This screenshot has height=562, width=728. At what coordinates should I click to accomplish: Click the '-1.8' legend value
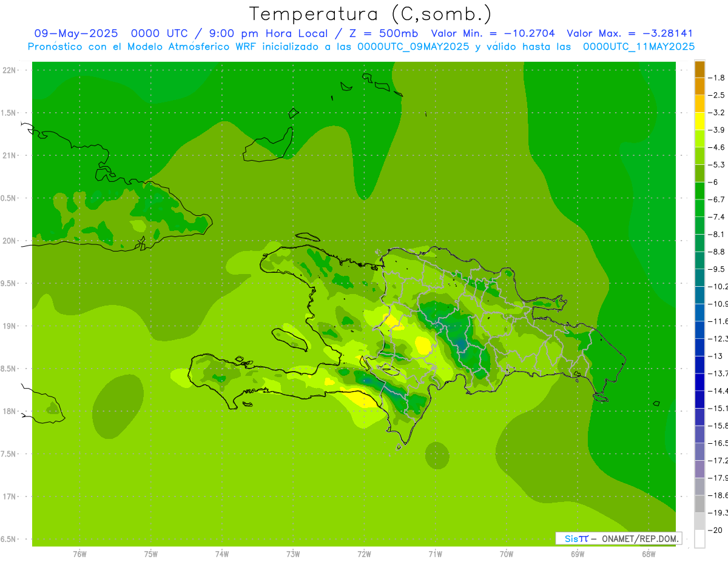click(x=717, y=78)
